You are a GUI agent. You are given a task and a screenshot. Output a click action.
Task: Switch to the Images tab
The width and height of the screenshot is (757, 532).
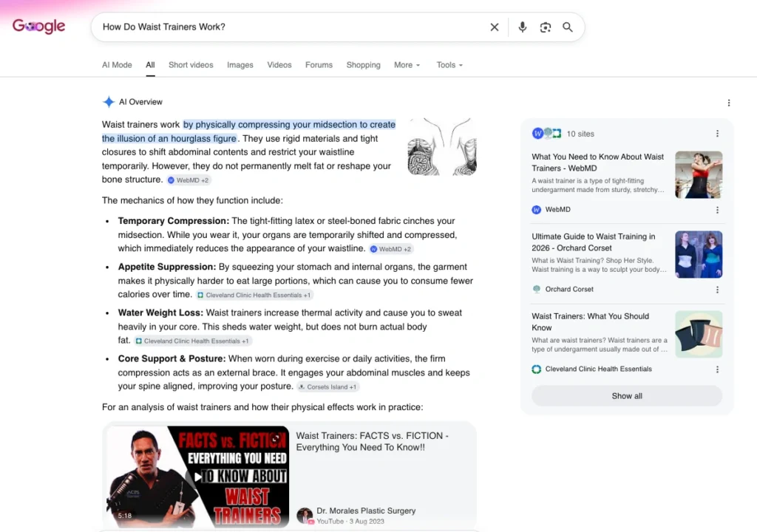(x=240, y=65)
